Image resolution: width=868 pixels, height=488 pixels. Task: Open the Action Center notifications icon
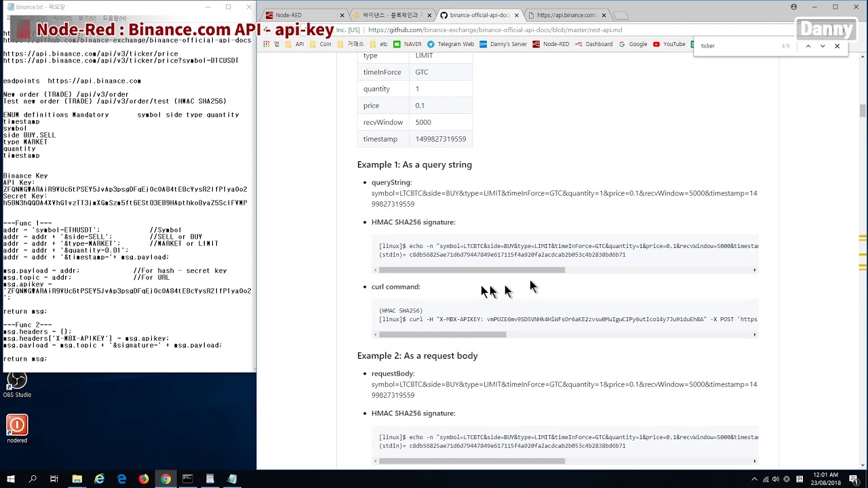[x=854, y=479]
